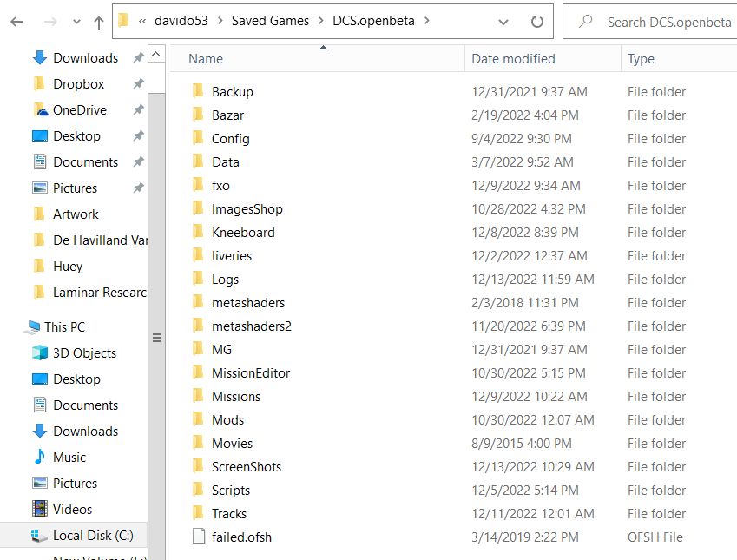
Task: Expand chevron after Saved Games in breadcrumb
Action: [320, 21]
